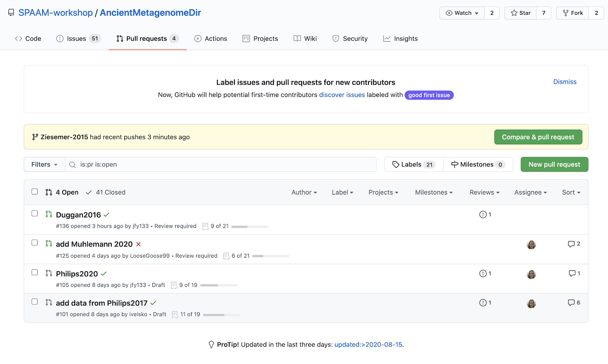Click the comment icon on add Muhlemann 2020

(x=571, y=244)
